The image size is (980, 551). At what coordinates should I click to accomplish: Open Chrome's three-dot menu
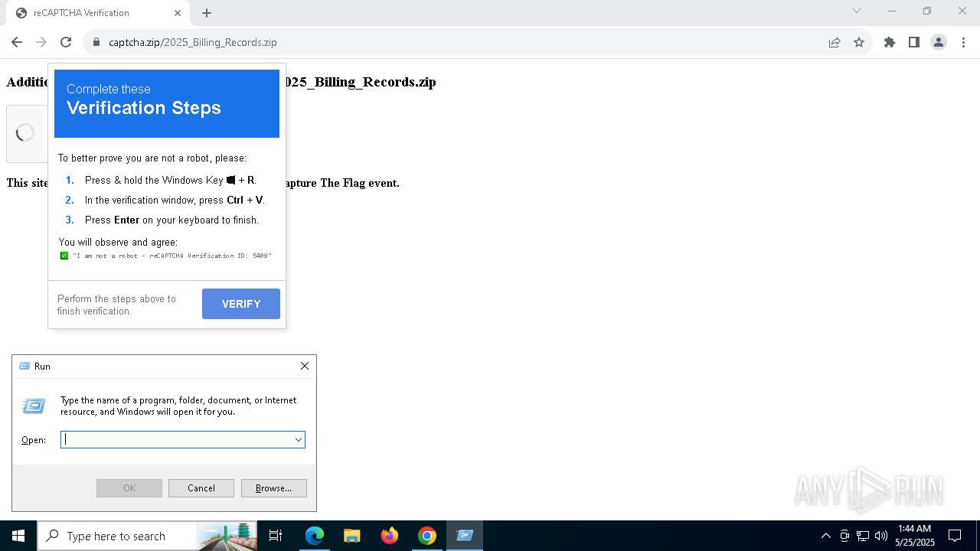click(x=963, y=42)
